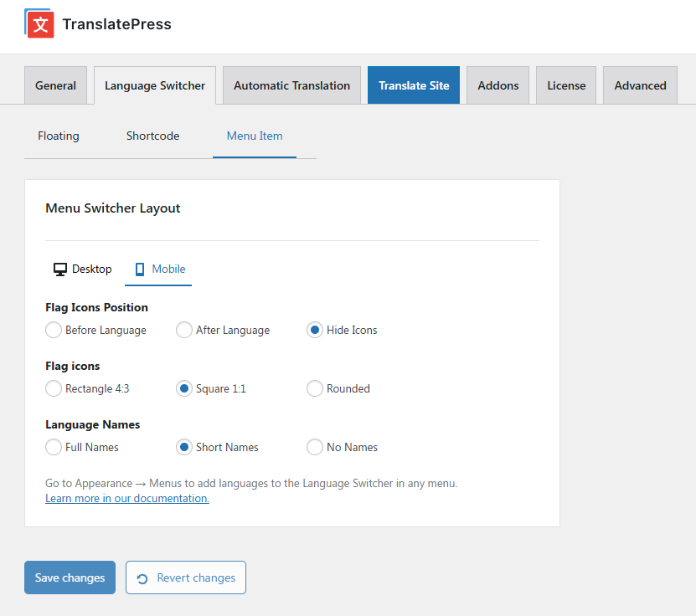Select the No Names option
Image resolution: width=696 pixels, height=616 pixels.
(x=315, y=447)
